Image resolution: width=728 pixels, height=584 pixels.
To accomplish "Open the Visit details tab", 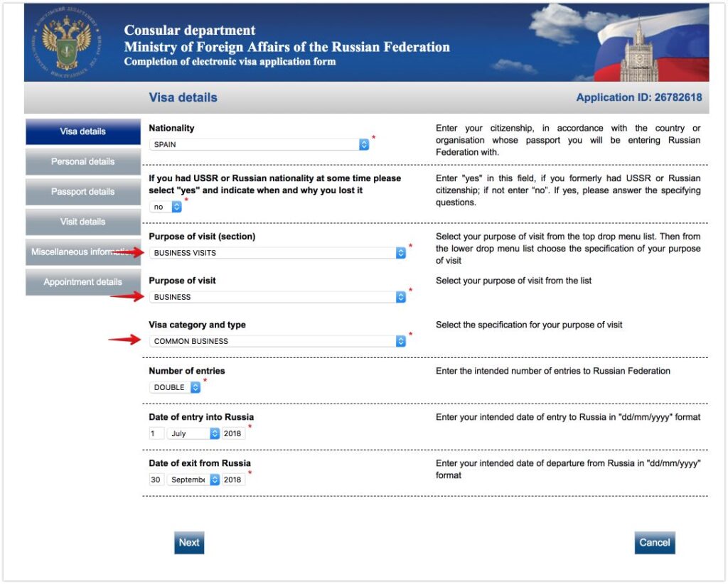I will (83, 222).
